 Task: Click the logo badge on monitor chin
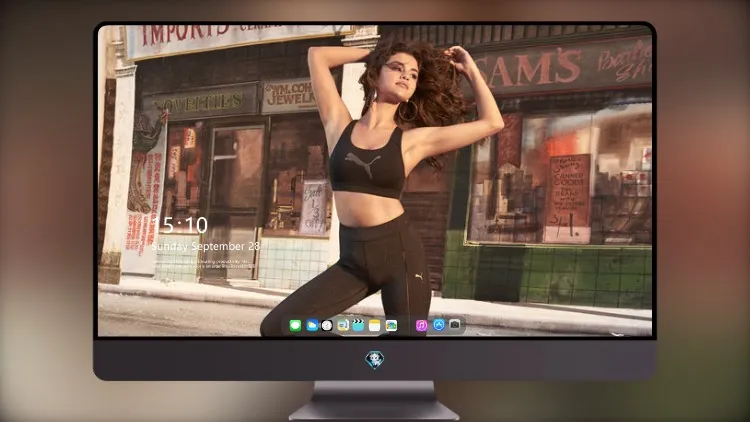(375, 360)
